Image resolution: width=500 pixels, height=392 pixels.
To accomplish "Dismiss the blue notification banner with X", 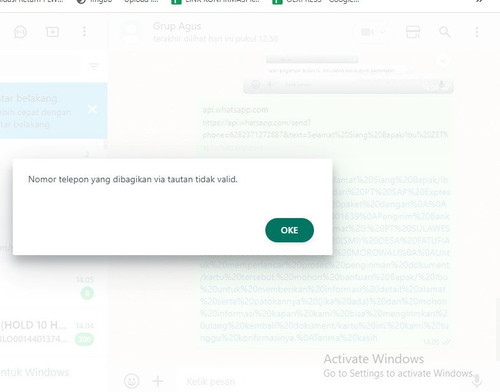I will tap(92, 109).
